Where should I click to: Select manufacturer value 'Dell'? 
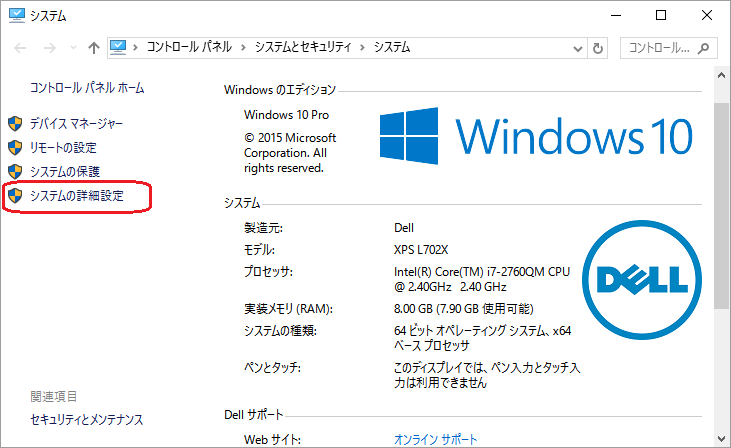click(404, 227)
